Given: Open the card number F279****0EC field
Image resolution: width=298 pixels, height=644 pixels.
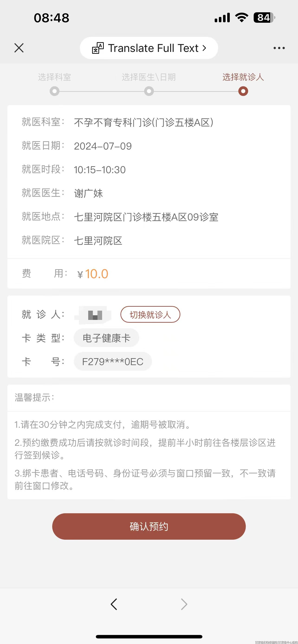Looking at the screenshot, I should click(x=113, y=361).
